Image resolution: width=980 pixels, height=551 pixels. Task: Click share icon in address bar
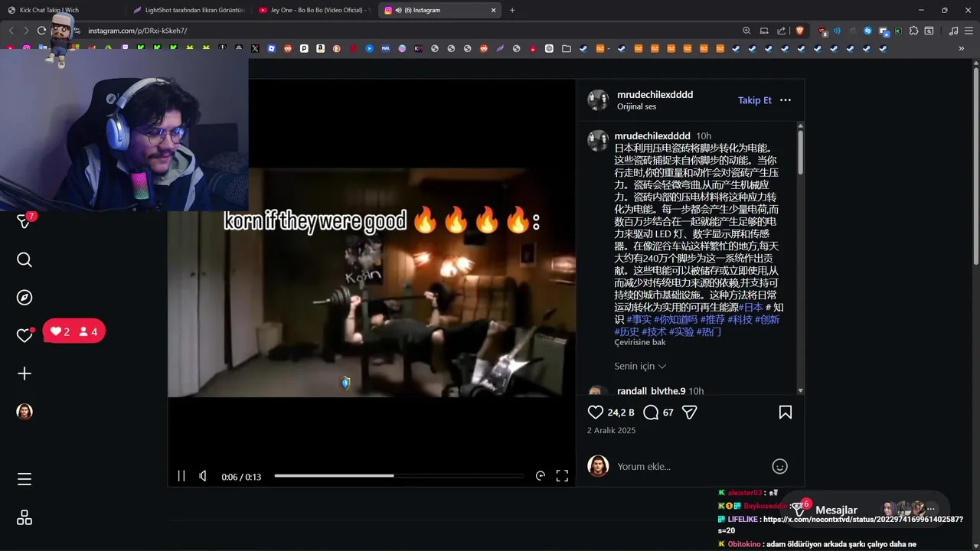(781, 31)
